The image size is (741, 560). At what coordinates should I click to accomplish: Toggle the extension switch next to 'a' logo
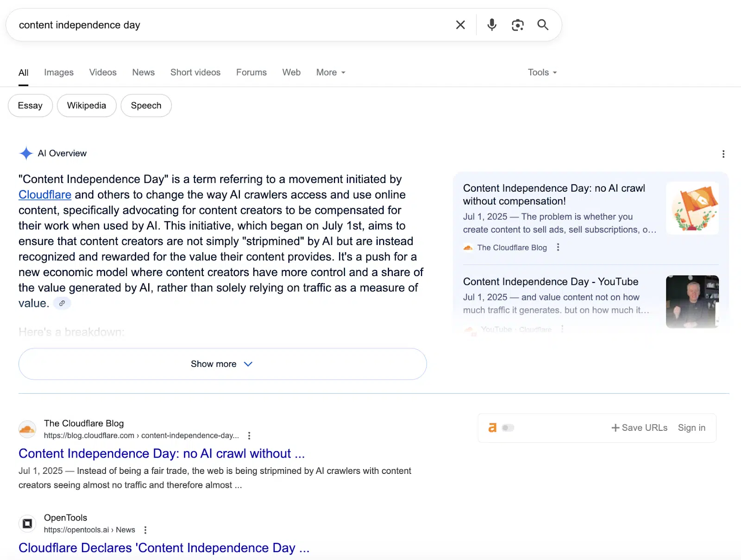[508, 428]
